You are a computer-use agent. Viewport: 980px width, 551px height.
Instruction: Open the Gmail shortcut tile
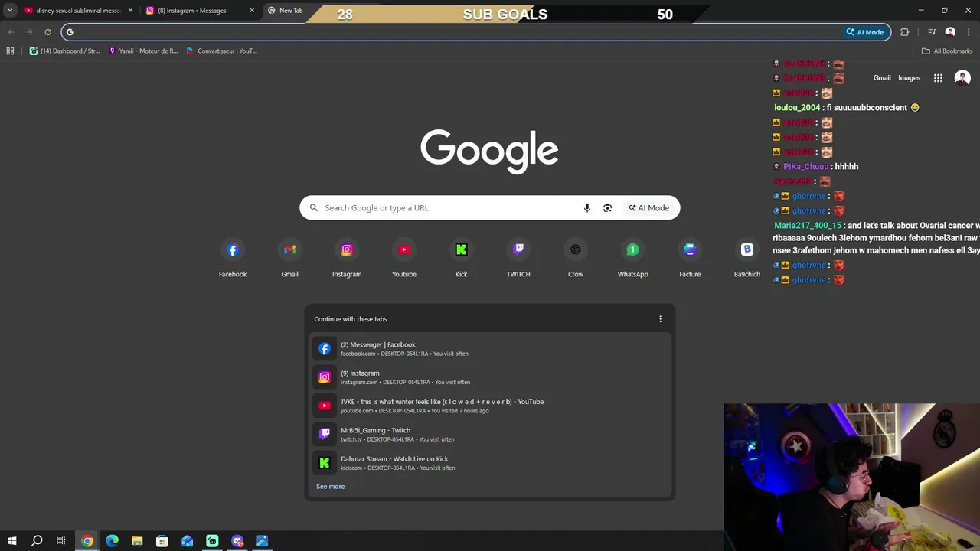(289, 259)
